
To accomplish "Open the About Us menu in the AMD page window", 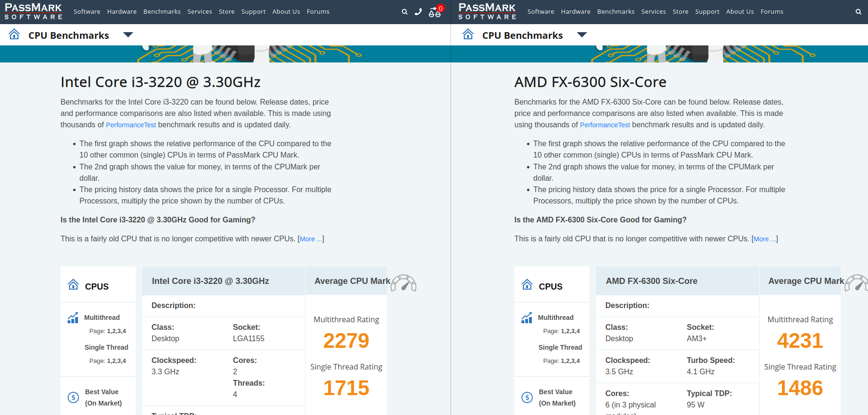I will [740, 12].
